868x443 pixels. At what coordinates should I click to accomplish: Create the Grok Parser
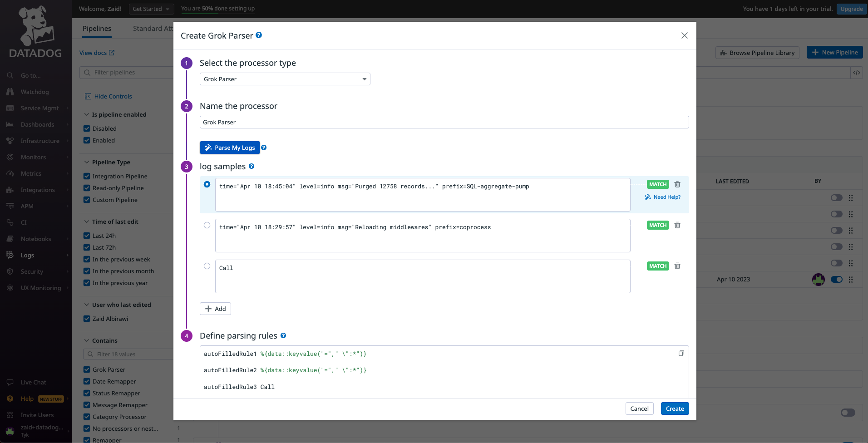(x=674, y=409)
